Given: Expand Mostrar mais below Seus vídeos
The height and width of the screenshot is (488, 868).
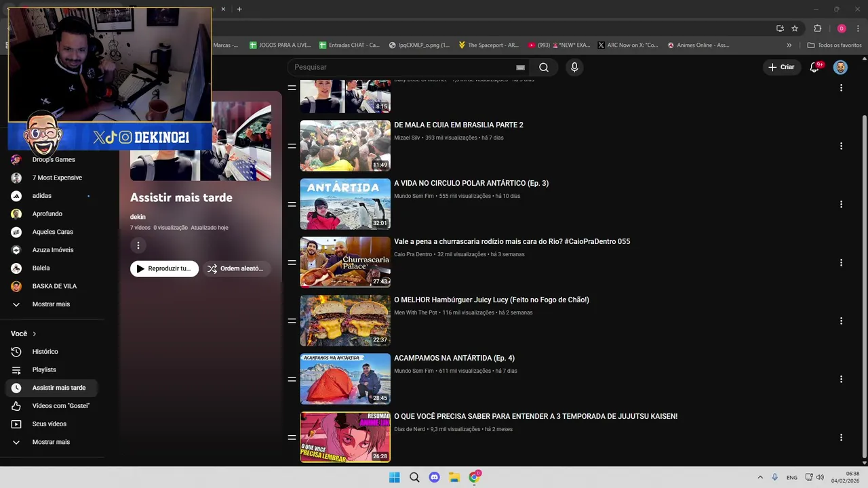Looking at the screenshot, I should 52,442.
